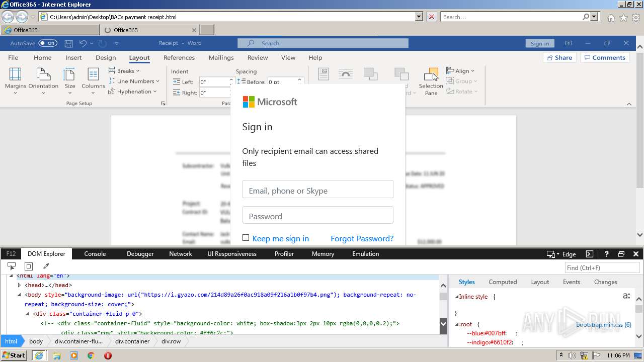This screenshot has width=644, height=362.
Task: Open the Home ribbon tab
Action: (43, 57)
